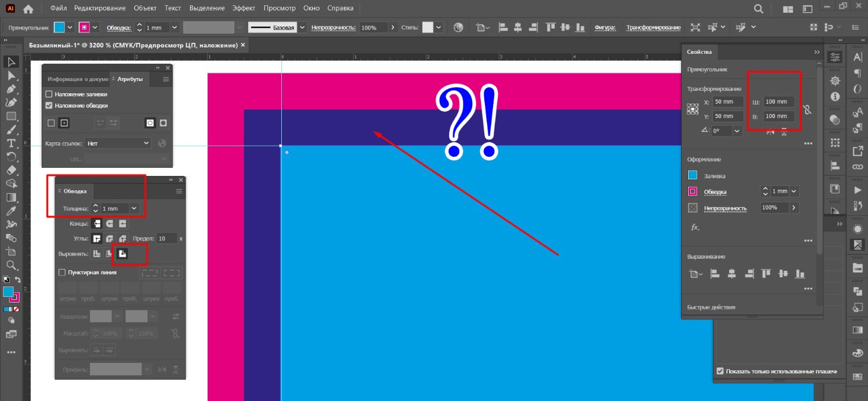The image size is (868, 401).
Task: Click constrain width and height proportions icon
Action: pos(807,109)
